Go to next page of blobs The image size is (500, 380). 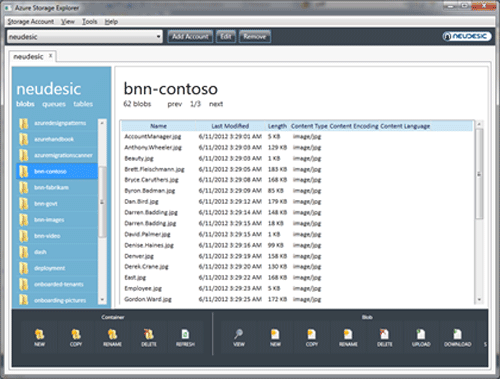pyautogui.click(x=216, y=104)
